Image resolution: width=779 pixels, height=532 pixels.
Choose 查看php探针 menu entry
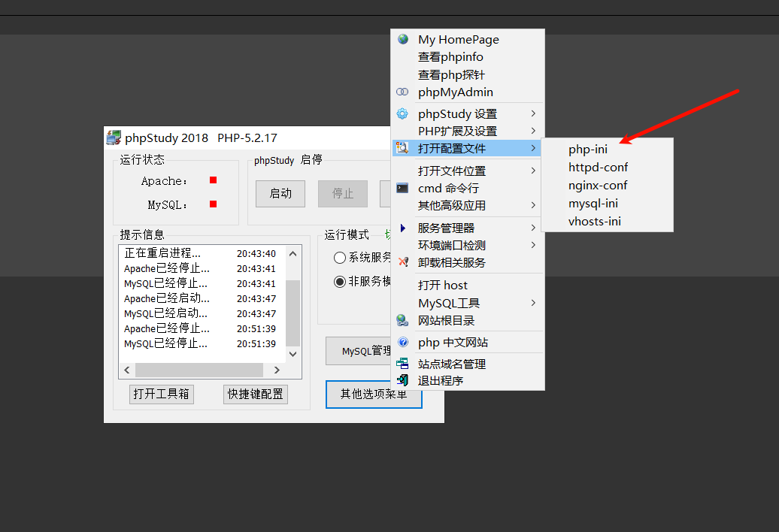[467, 74]
